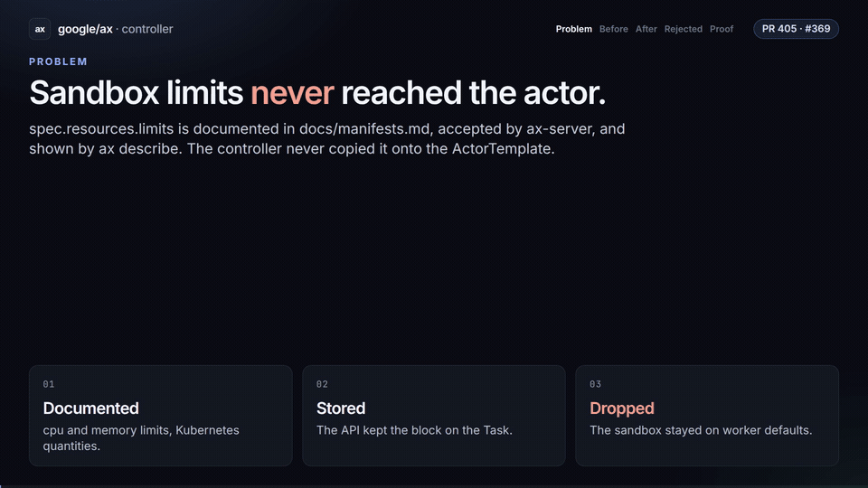Select the Stored card
868x488 pixels.
434,416
